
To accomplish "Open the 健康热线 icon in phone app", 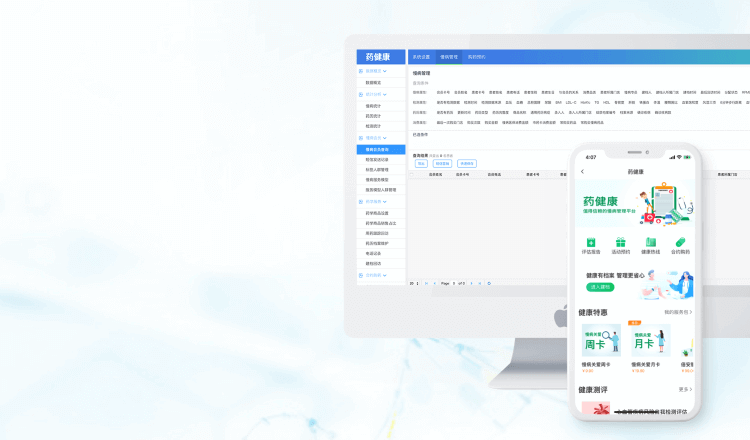I will point(650,243).
